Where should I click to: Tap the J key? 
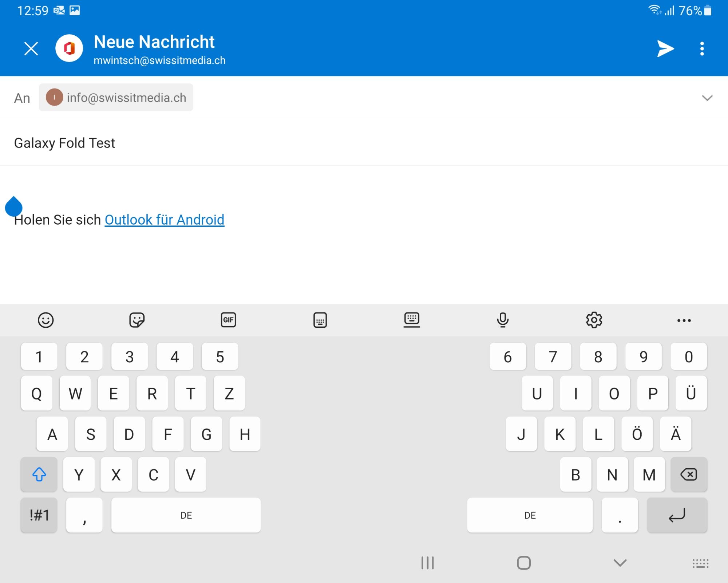tap(521, 434)
